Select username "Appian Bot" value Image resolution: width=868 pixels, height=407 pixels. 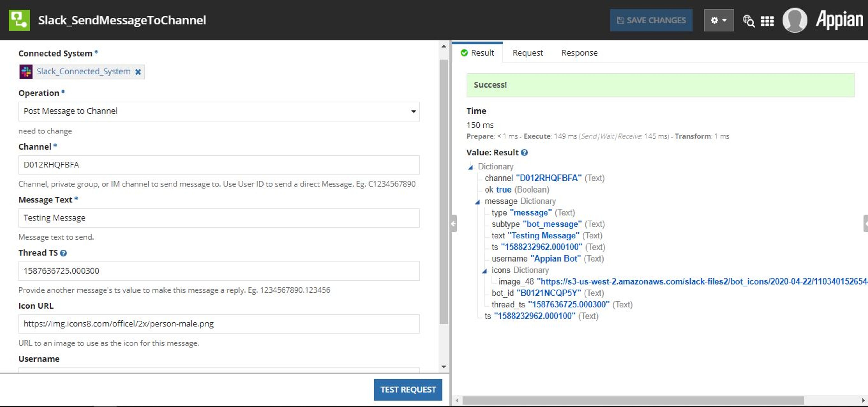[555, 259]
